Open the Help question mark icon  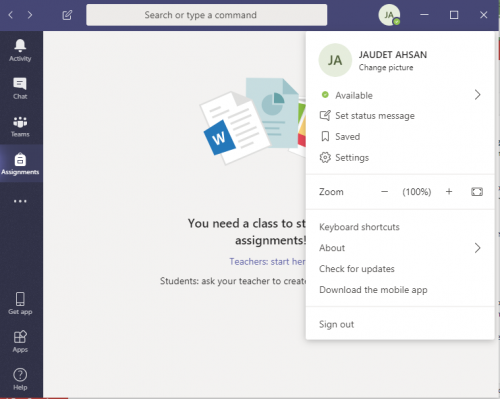pyautogui.click(x=20, y=375)
